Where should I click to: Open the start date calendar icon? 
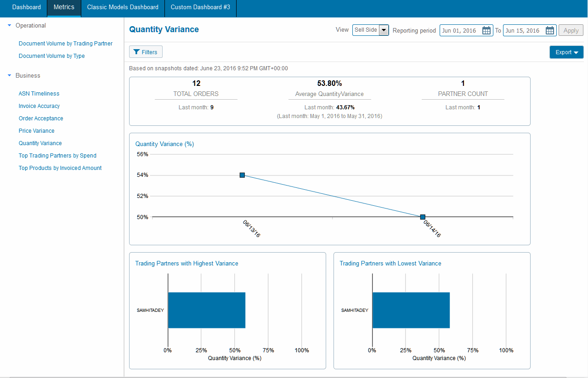[x=486, y=31]
